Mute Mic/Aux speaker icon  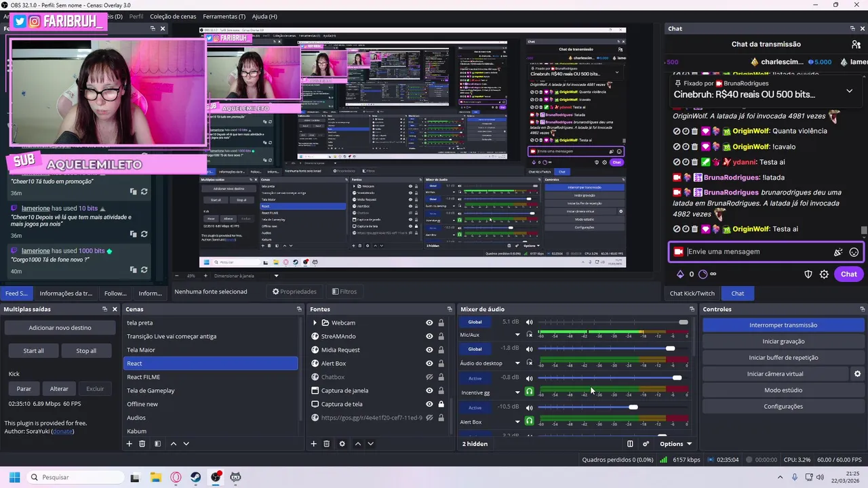530,322
